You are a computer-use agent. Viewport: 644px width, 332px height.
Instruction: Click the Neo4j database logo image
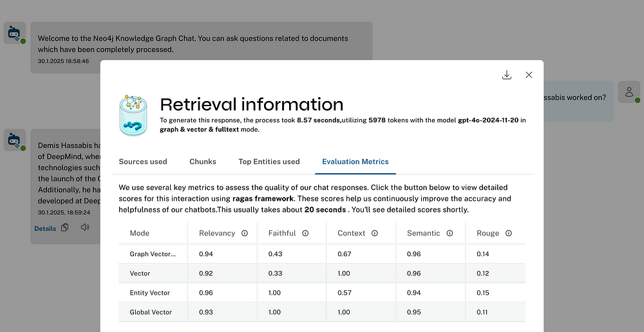pyautogui.click(x=133, y=115)
